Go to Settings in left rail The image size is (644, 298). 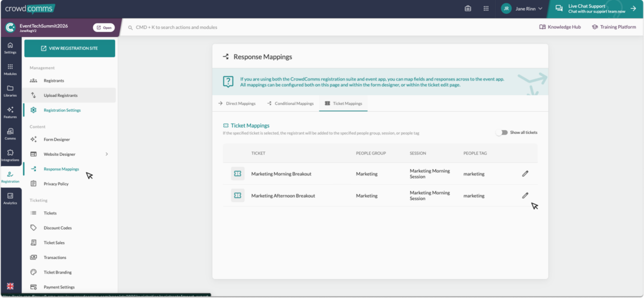(10, 48)
